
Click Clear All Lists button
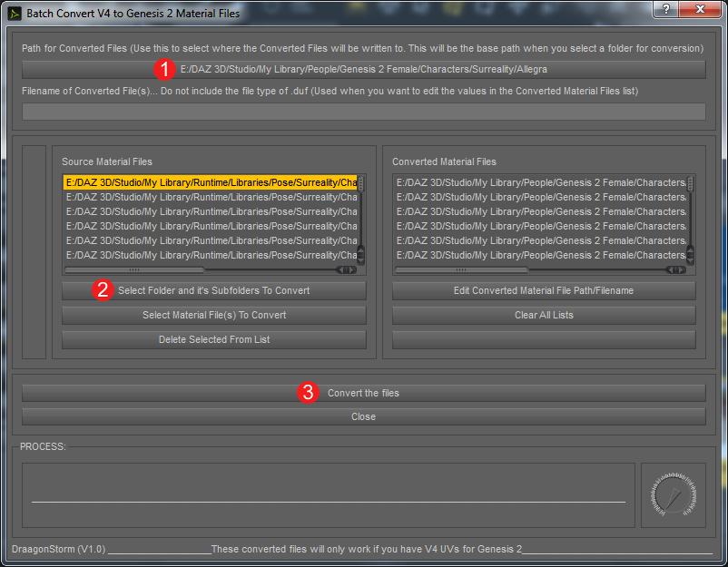coord(544,315)
